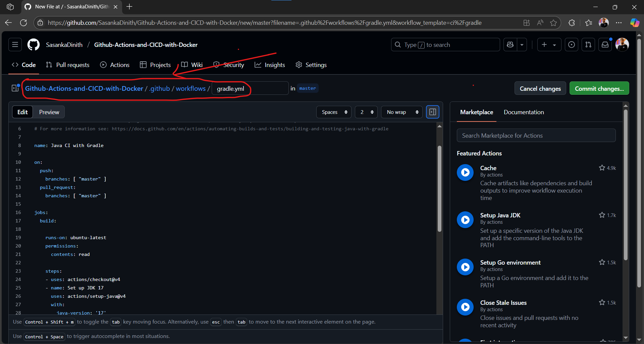
Task: Open repository root breadcrumb link
Action: [x=84, y=88]
